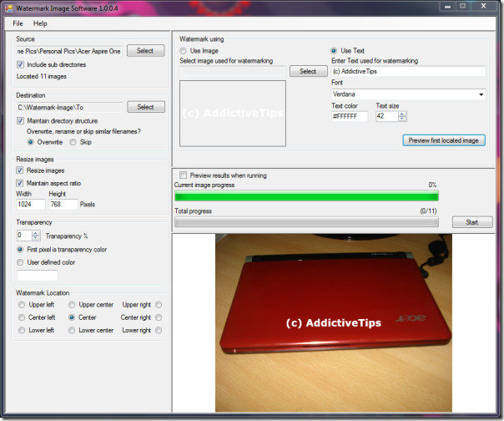Image resolution: width=504 pixels, height=421 pixels.
Task: Toggle Maintain directory structure checkbox
Action: [x=20, y=120]
